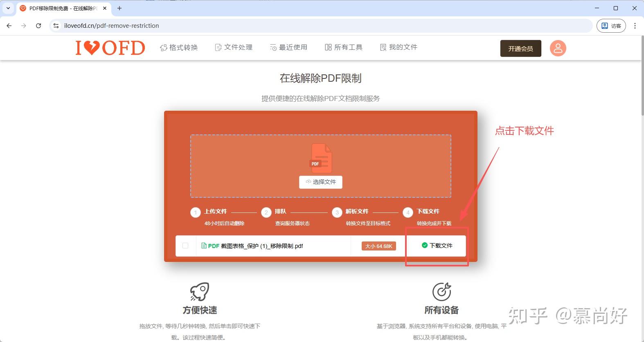The height and width of the screenshot is (342, 644).
Task: Open the 格式转换 menu
Action: coord(179,47)
